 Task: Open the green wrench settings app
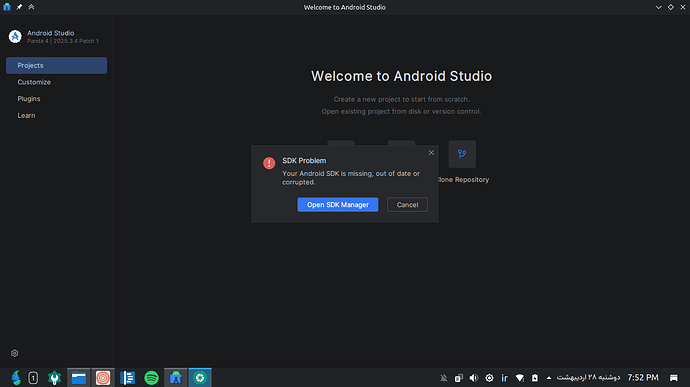coord(55,378)
